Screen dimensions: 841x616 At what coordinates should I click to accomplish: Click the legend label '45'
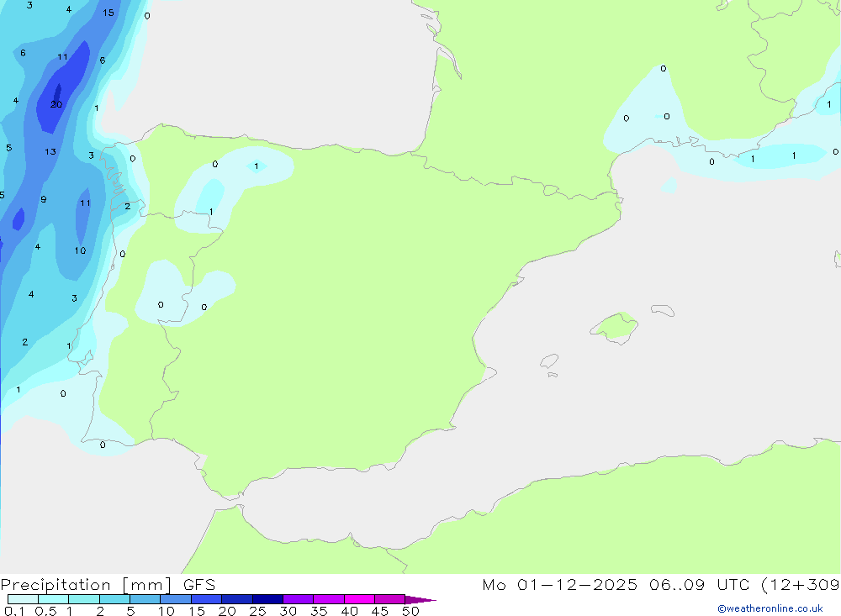click(x=380, y=611)
